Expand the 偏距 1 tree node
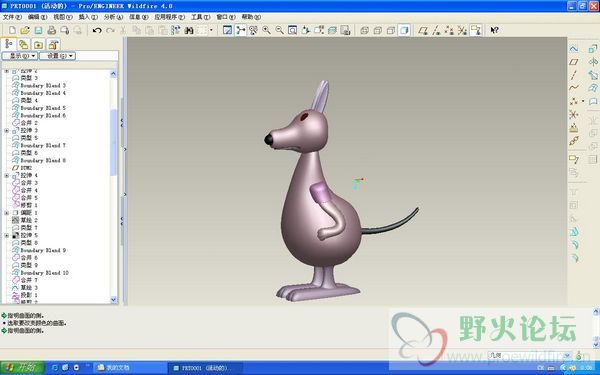 (x=7, y=213)
